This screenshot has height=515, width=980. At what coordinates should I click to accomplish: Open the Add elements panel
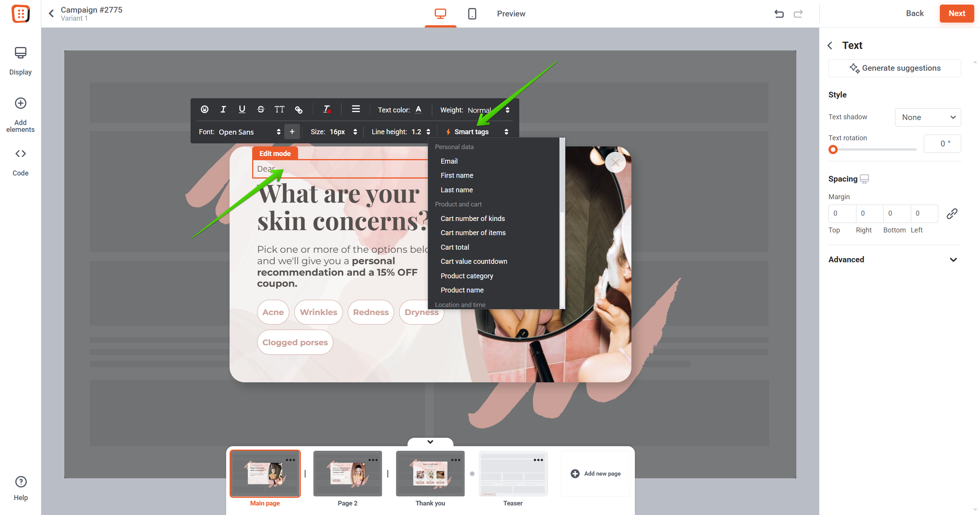[x=21, y=115]
